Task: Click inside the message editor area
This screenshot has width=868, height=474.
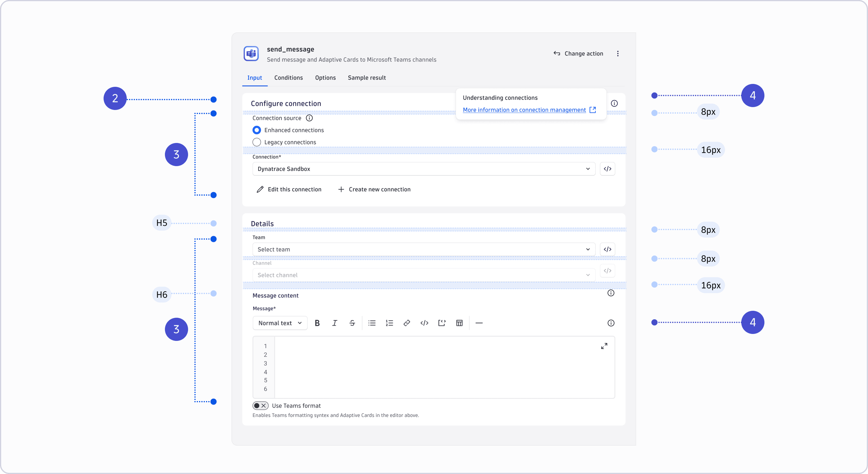Action: coord(444,368)
